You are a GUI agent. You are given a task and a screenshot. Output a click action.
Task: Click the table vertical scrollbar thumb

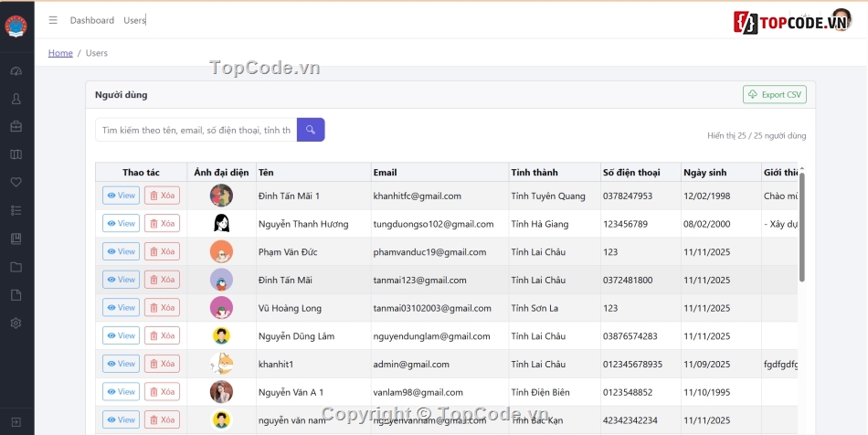pyautogui.click(x=801, y=227)
